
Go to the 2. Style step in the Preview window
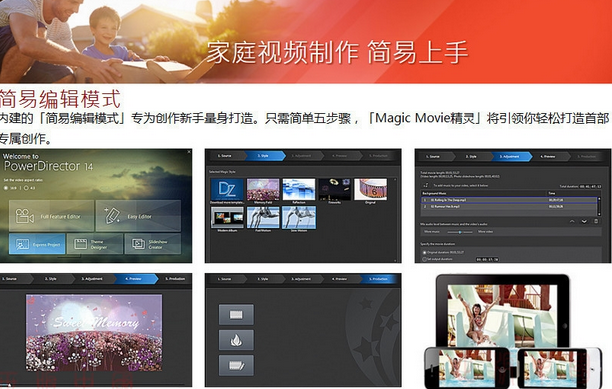tap(51, 279)
